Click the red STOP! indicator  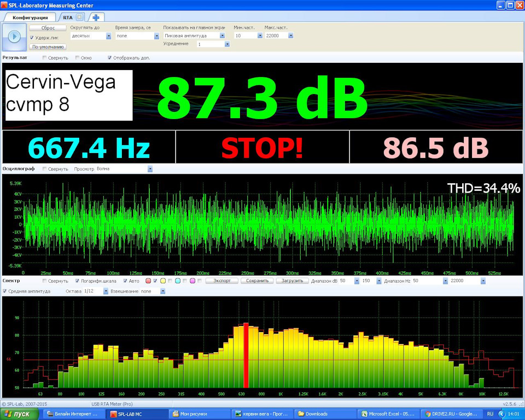(262, 147)
